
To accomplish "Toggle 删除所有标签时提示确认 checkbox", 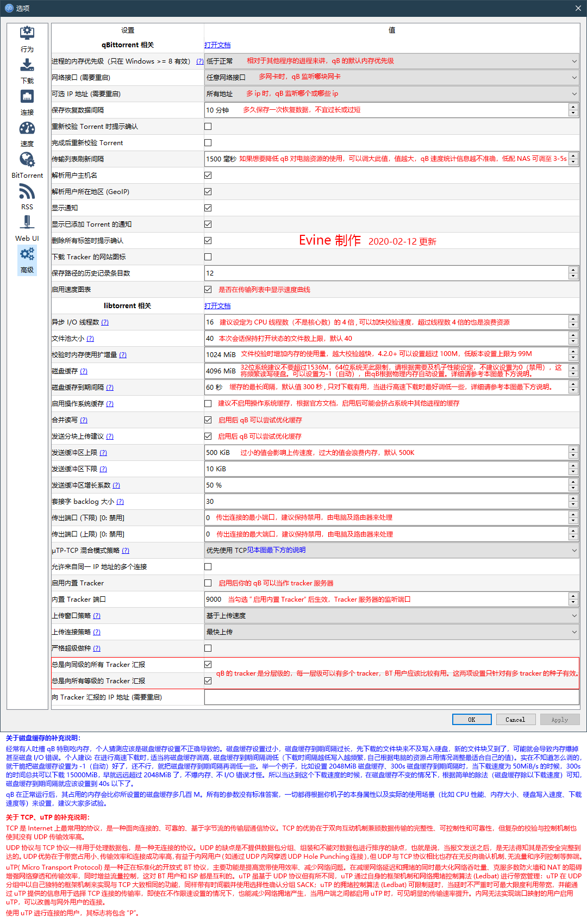I will pyautogui.click(x=208, y=240).
